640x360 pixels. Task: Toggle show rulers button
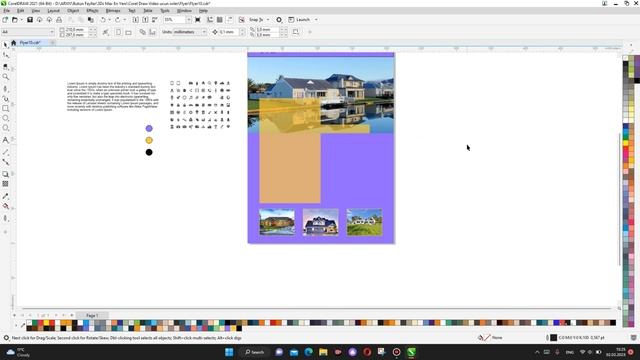click(x=210, y=20)
